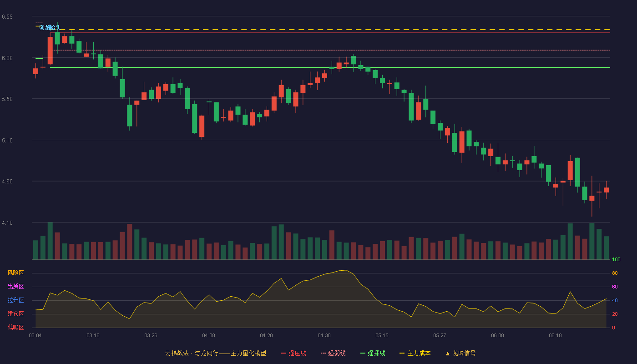Click the 05-27 date label

pos(440,335)
